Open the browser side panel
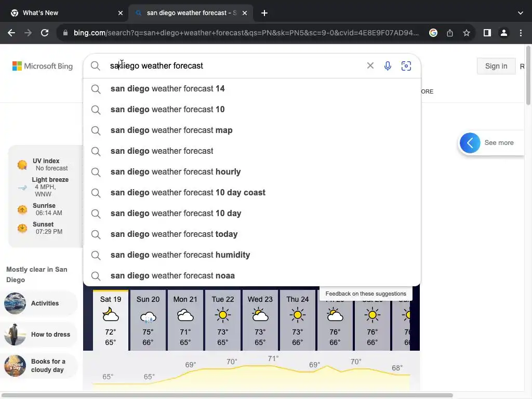 click(x=487, y=33)
